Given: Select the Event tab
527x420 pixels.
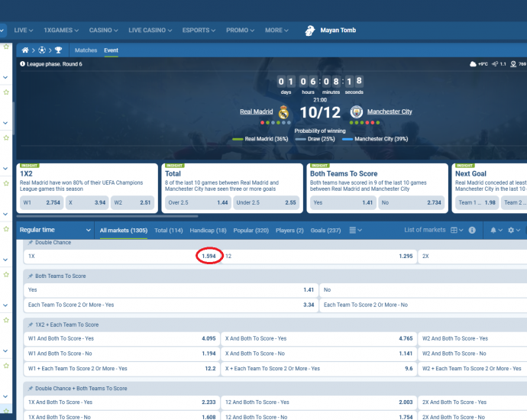Looking at the screenshot, I should pos(111,50).
